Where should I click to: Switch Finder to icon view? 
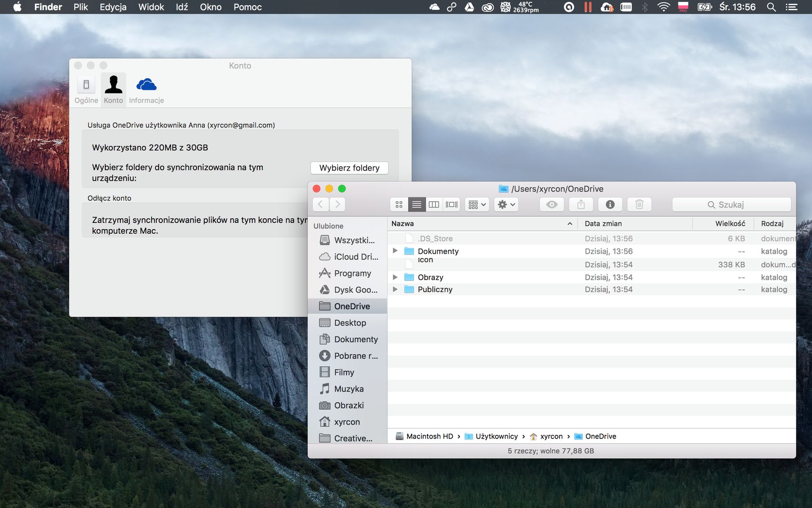click(399, 205)
